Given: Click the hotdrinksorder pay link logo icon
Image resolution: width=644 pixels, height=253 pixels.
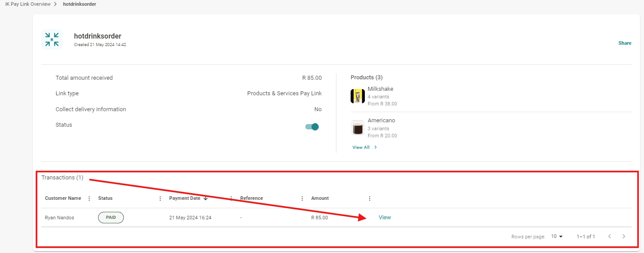Looking at the screenshot, I should (x=52, y=39).
